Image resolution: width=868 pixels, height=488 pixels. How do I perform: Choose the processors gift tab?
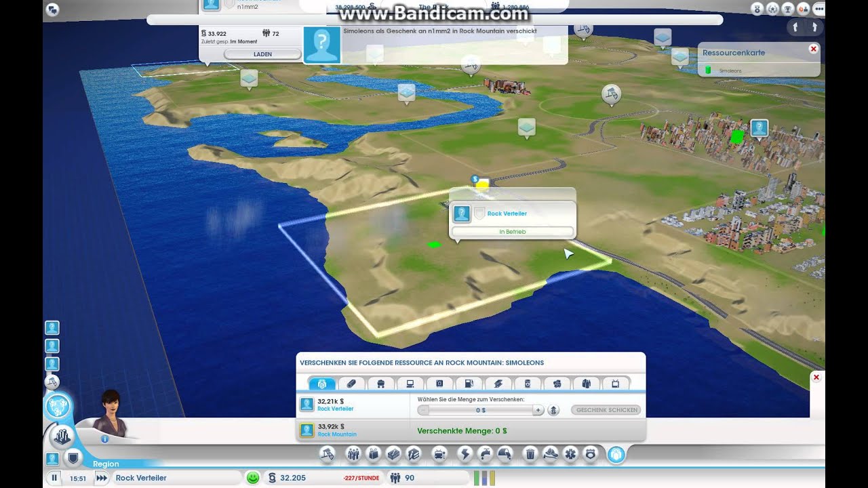[439, 384]
